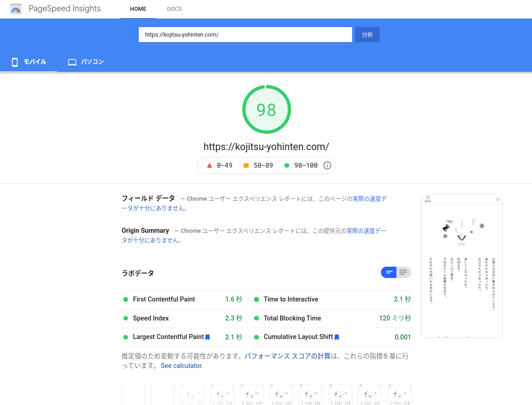Click the red triangle 0–49 legend icon
Viewport: 532px width, 405px height.
209,165
